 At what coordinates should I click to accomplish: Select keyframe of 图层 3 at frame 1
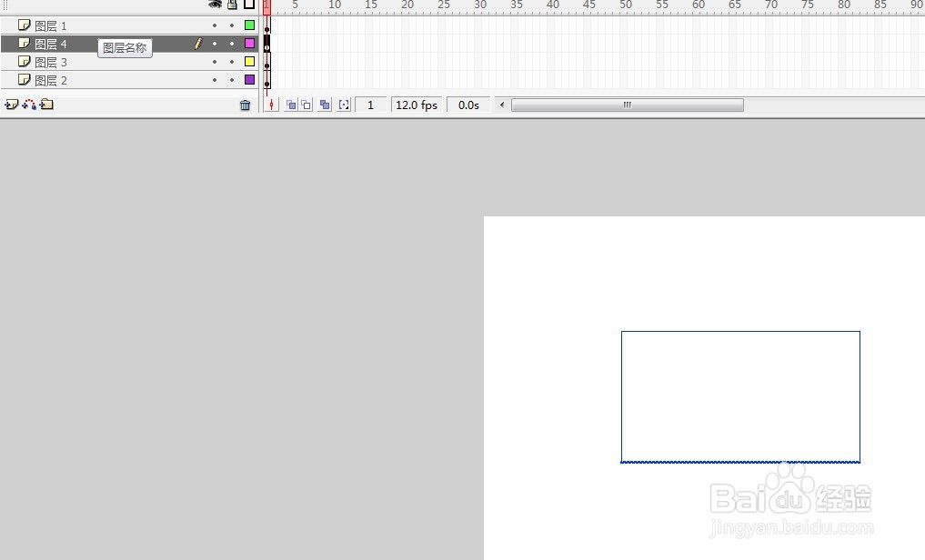click(267, 62)
